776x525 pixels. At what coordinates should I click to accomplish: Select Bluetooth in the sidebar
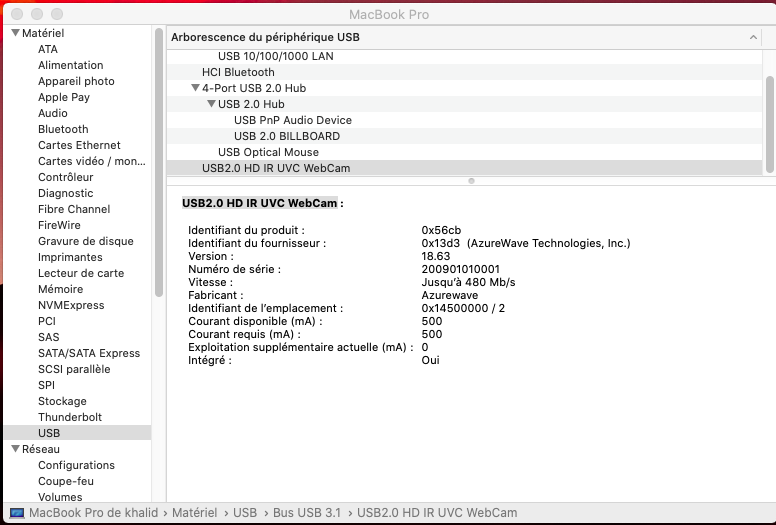[63, 129]
